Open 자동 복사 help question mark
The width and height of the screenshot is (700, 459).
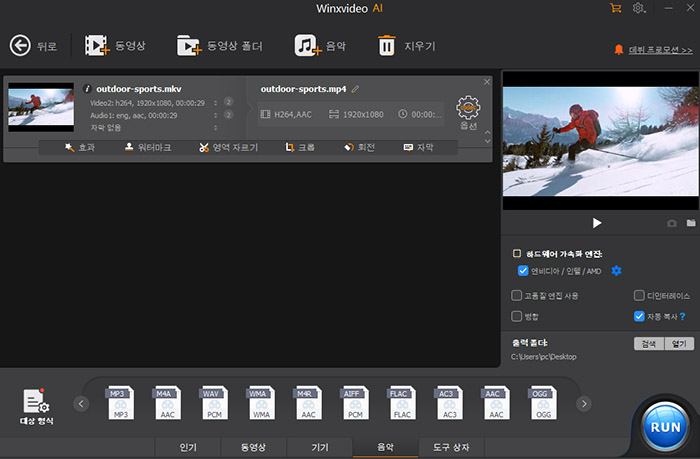pyautogui.click(x=682, y=317)
